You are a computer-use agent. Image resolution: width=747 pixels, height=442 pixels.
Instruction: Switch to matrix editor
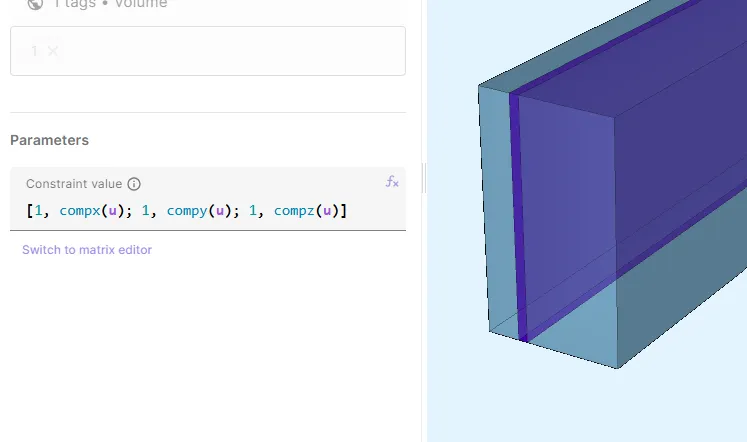click(87, 250)
